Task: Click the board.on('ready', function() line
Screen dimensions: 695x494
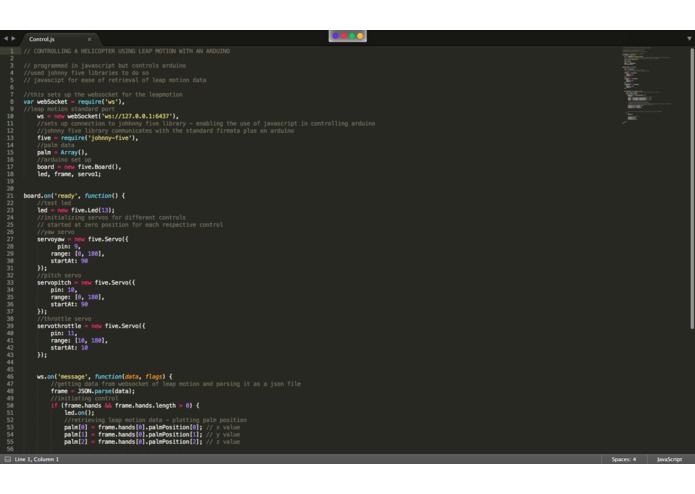Action: pos(74,195)
